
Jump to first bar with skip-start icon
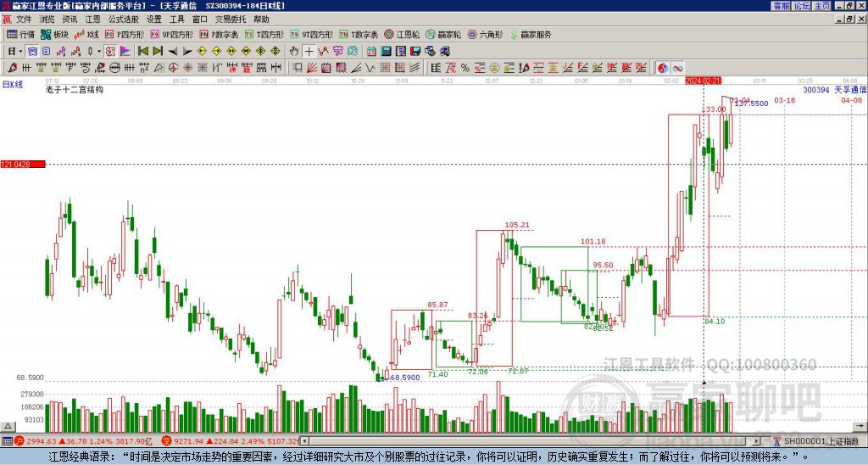143,51
